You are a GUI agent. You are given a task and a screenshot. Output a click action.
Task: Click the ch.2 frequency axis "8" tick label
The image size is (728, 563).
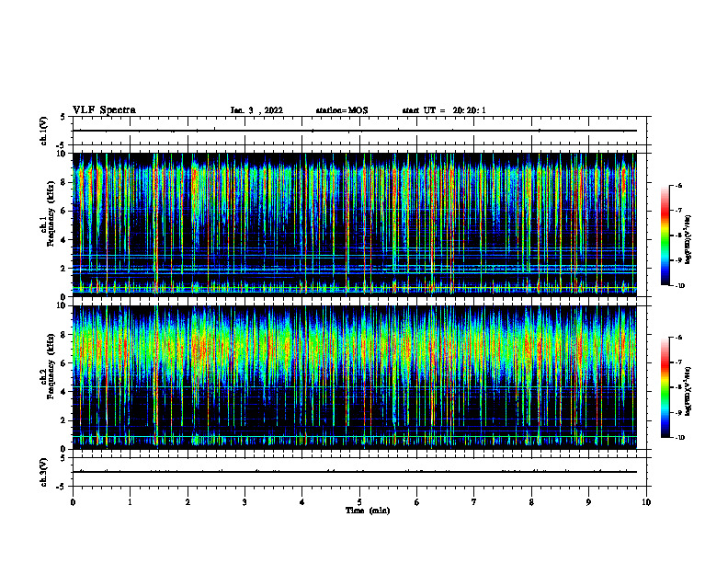pyautogui.click(x=63, y=335)
